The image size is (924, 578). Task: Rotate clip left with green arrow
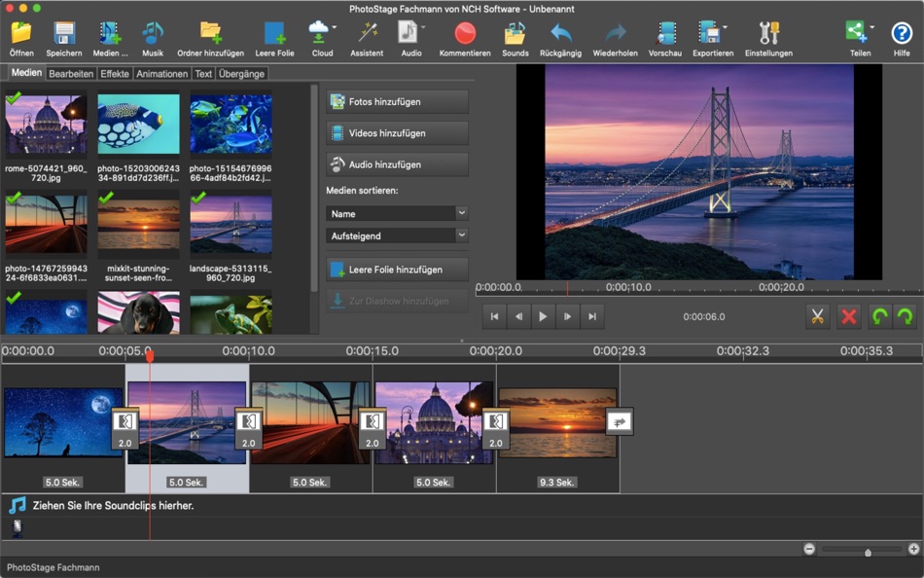pos(880,316)
